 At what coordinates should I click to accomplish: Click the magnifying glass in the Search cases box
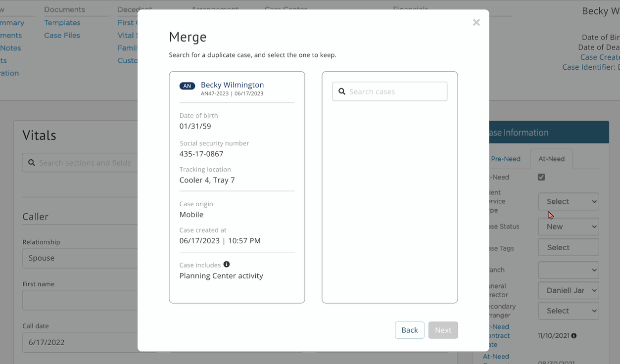[342, 91]
